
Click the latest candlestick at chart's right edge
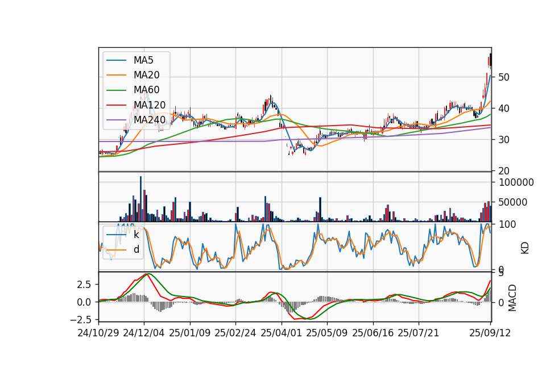point(491,60)
